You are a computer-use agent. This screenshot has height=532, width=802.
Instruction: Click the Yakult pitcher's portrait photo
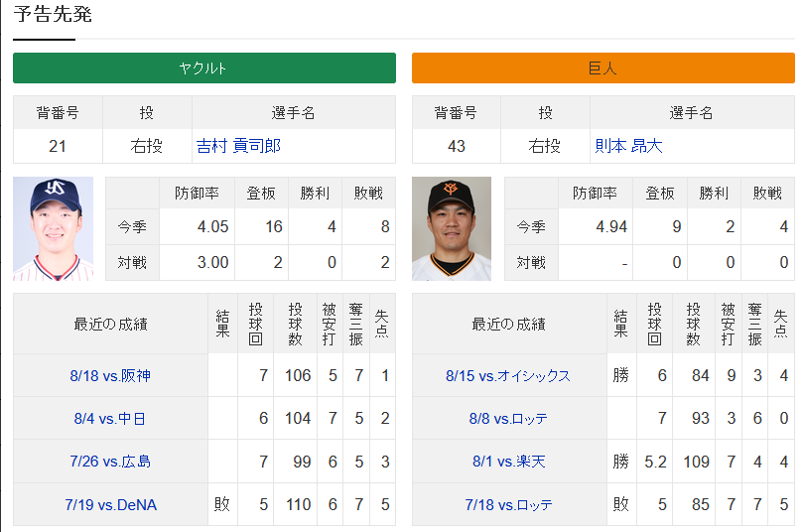pos(54,228)
